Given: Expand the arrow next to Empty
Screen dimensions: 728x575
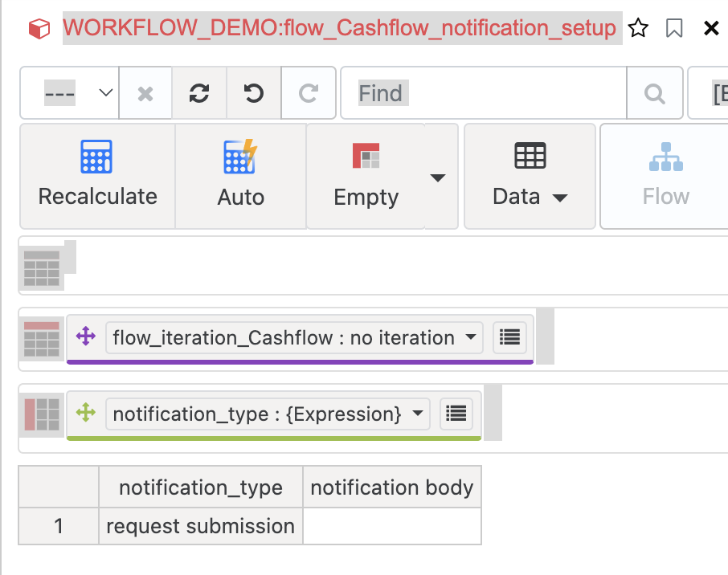Looking at the screenshot, I should (x=438, y=177).
